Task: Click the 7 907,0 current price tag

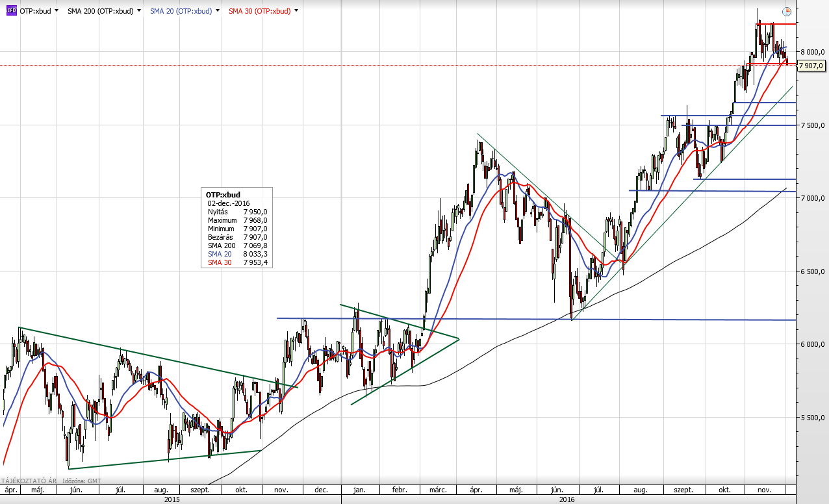Action: tap(811, 66)
